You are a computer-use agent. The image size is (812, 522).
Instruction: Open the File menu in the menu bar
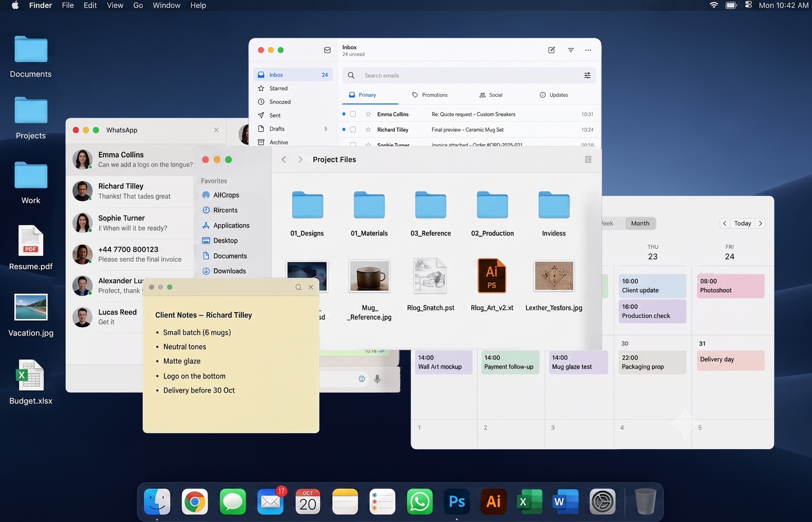68,5
